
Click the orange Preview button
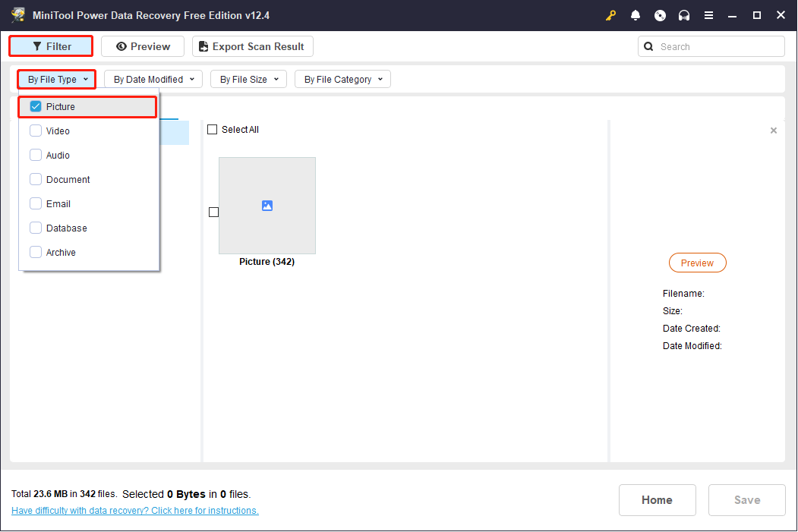697,263
